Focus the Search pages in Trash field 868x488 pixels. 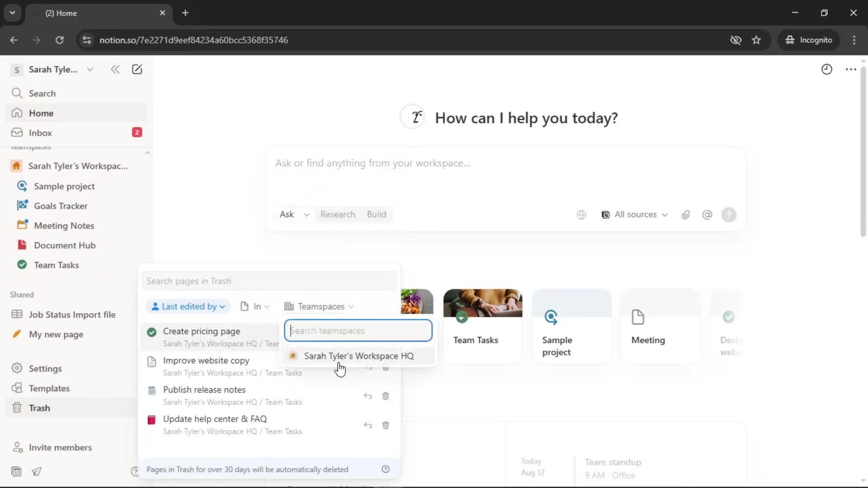click(269, 281)
